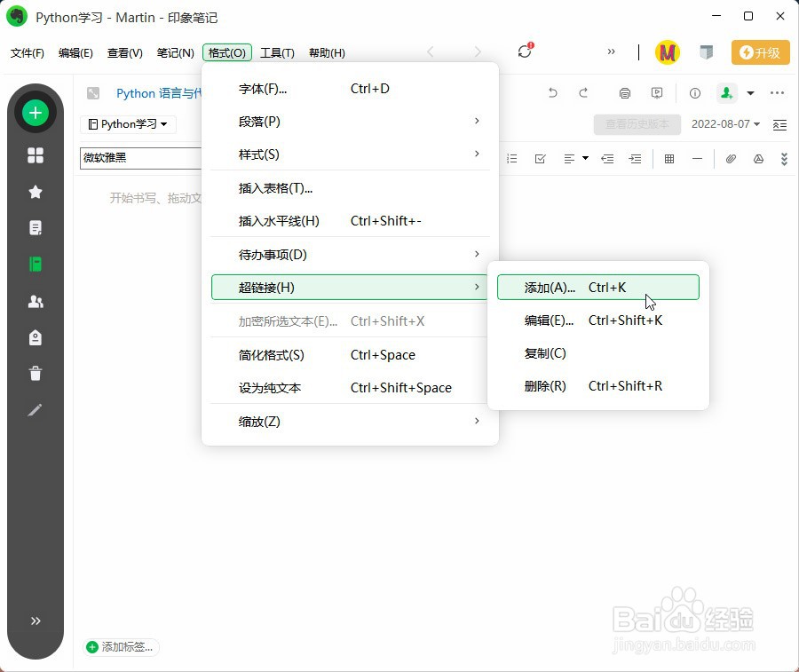The width and height of the screenshot is (799, 672).
Task: Open the 2022-08-07 date dropdown
Action: click(x=725, y=123)
